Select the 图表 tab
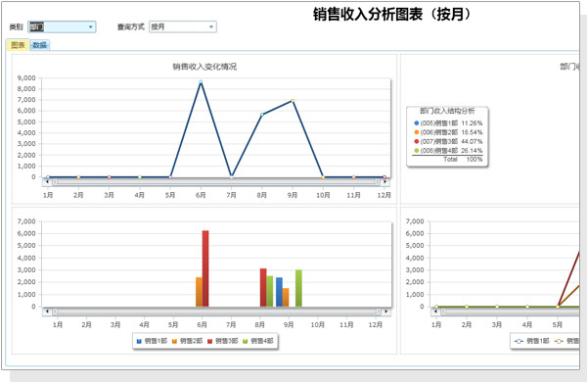 pyautogui.click(x=18, y=45)
